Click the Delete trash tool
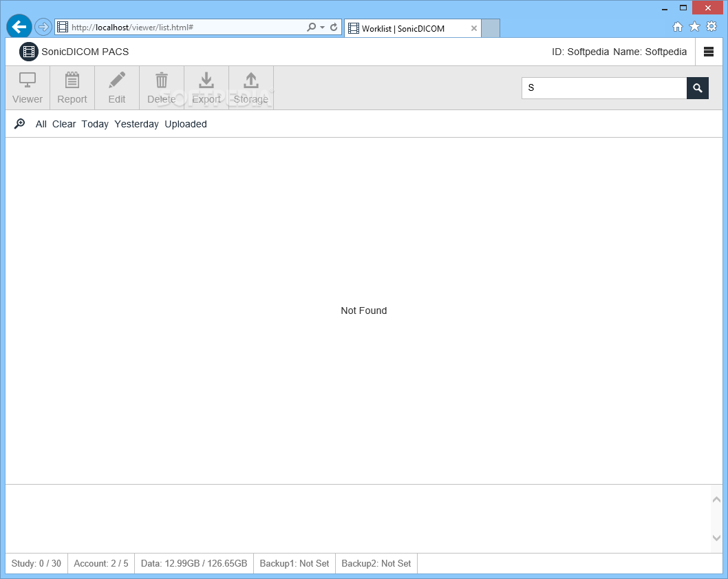This screenshot has height=579, width=728. [x=161, y=88]
